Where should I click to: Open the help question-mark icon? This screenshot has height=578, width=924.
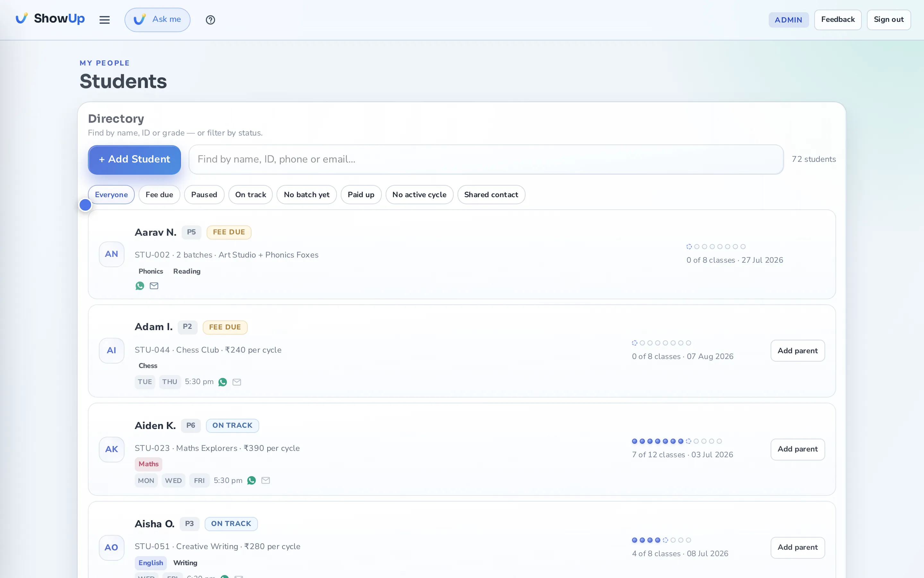[x=210, y=20]
